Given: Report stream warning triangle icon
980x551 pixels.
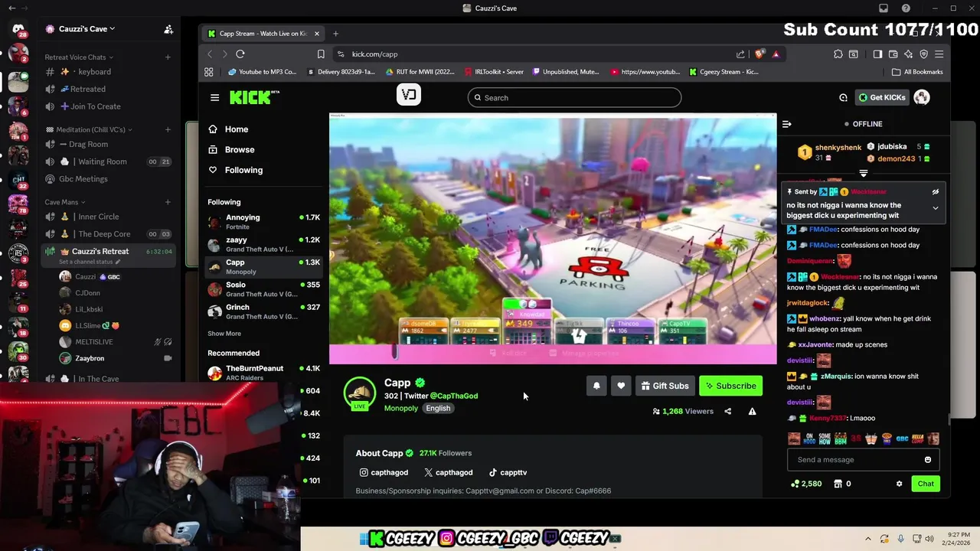Looking at the screenshot, I should (x=752, y=411).
